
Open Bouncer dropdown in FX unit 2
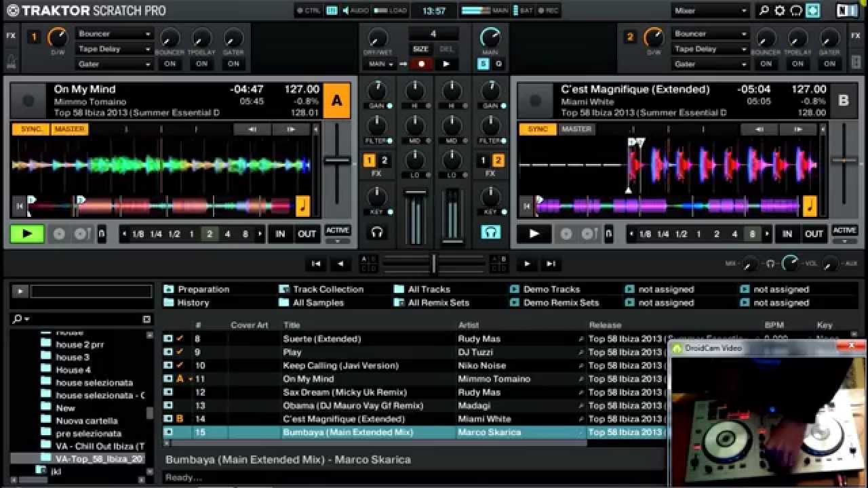[x=710, y=34]
